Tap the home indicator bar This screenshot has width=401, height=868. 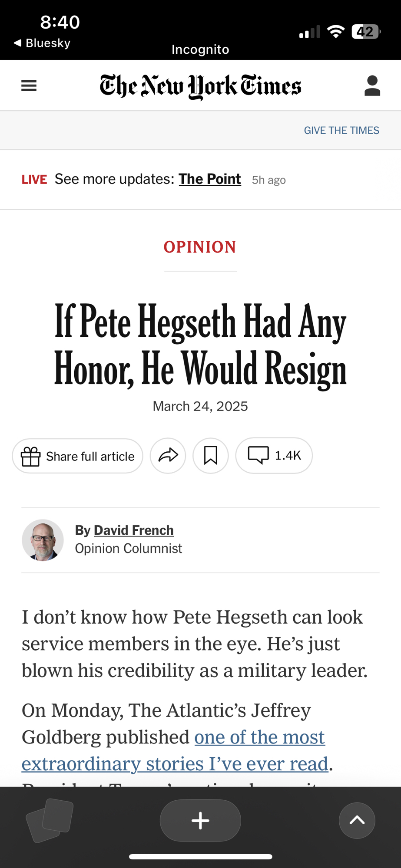point(200,857)
